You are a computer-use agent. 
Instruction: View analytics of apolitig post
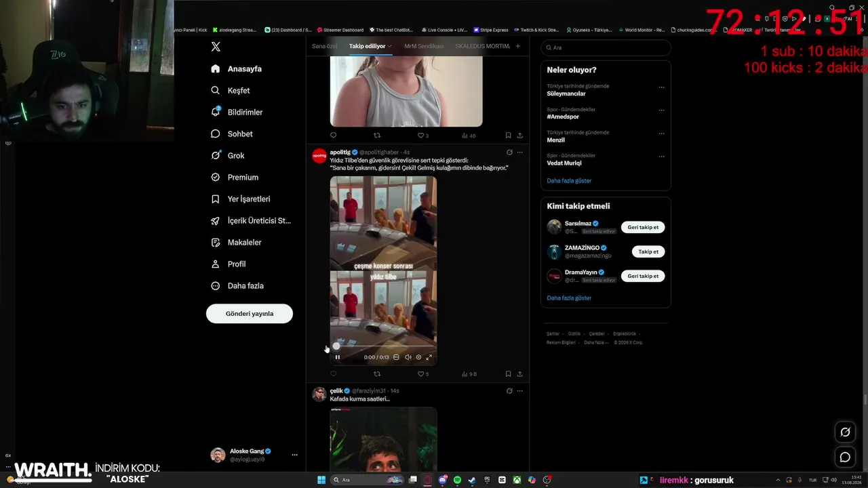click(x=469, y=373)
